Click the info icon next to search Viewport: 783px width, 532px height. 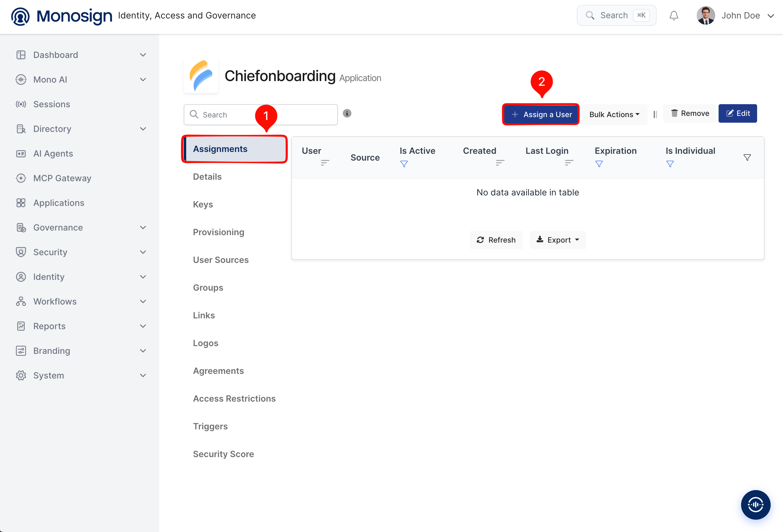[347, 113]
